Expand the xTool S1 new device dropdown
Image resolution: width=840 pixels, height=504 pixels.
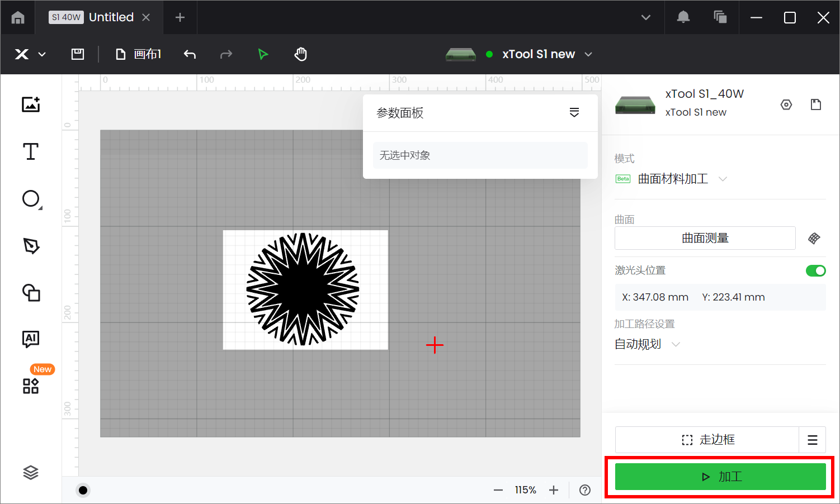[588, 54]
